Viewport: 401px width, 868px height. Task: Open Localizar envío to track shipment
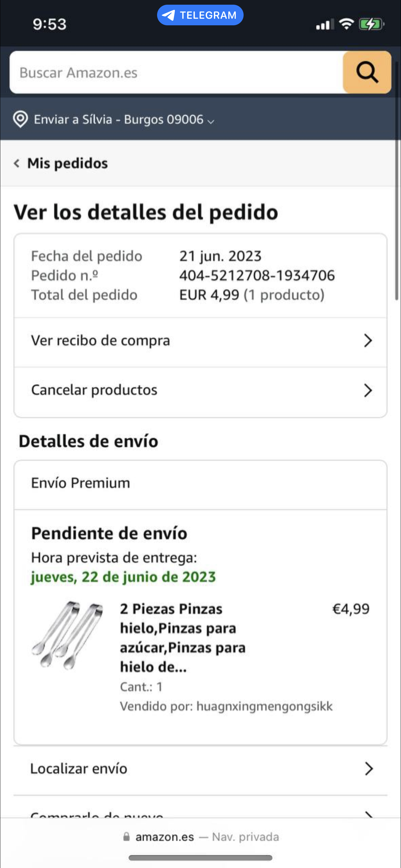[x=79, y=769]
